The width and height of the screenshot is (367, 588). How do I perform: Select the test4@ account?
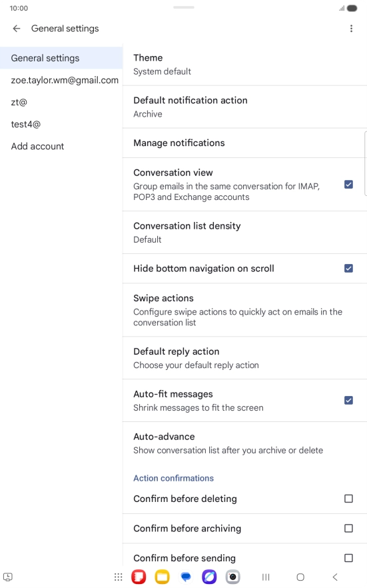tap(61, 124)
